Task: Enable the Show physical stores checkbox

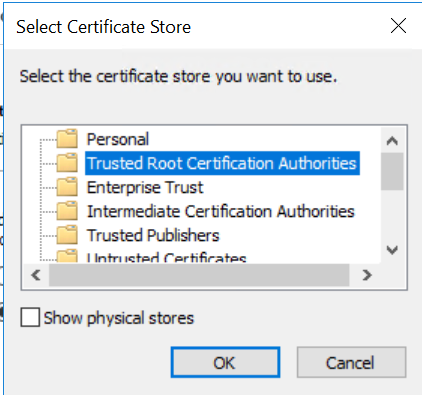Action: click(x=30, y=317)
